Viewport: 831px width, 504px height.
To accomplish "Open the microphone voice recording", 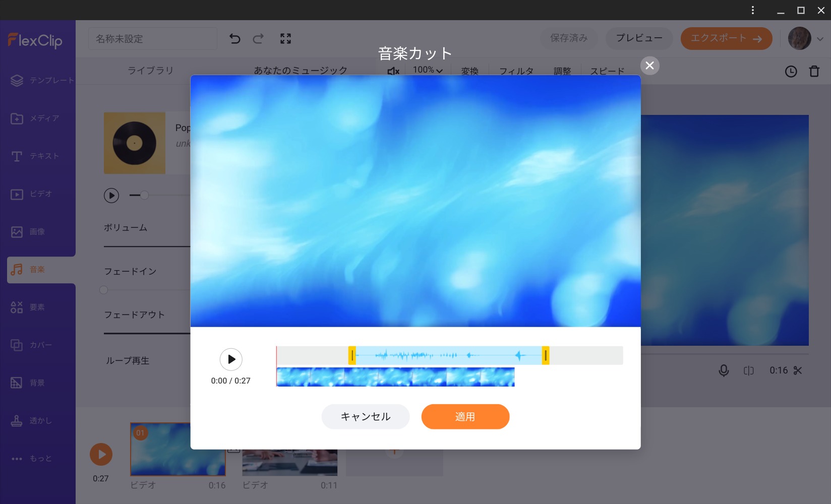I will click(x=724, y=370).
